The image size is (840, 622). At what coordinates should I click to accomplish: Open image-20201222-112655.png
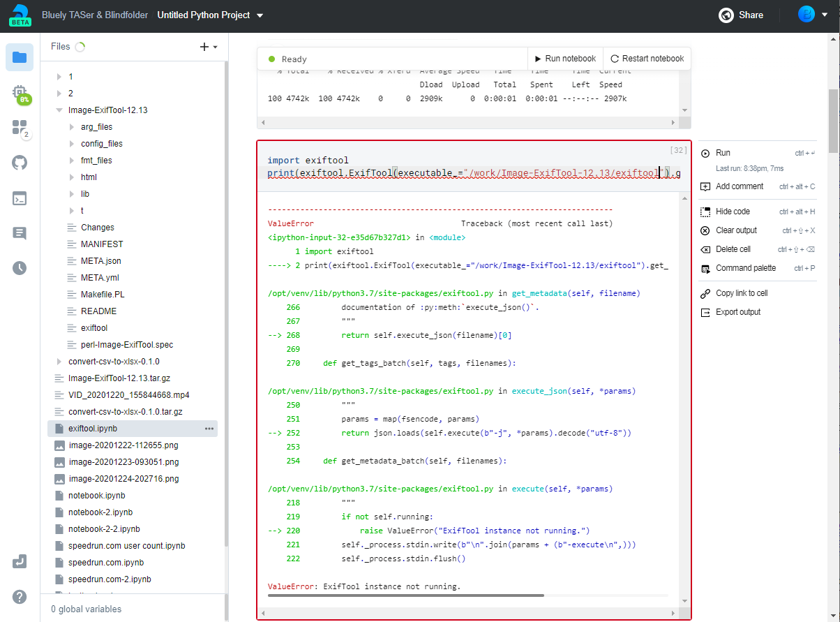(123, 445)
